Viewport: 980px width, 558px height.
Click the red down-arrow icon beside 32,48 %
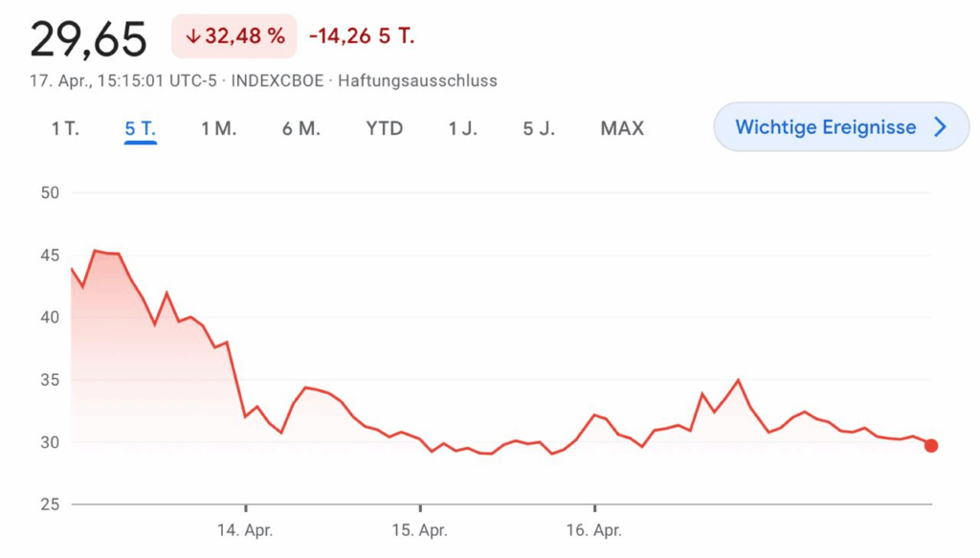pos(192,37)
